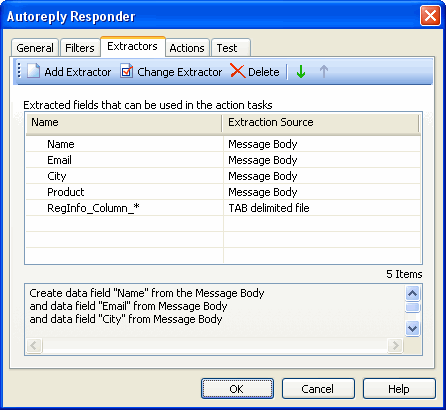
Task: Click the Extraction Source column header
Action: [321, 122]
